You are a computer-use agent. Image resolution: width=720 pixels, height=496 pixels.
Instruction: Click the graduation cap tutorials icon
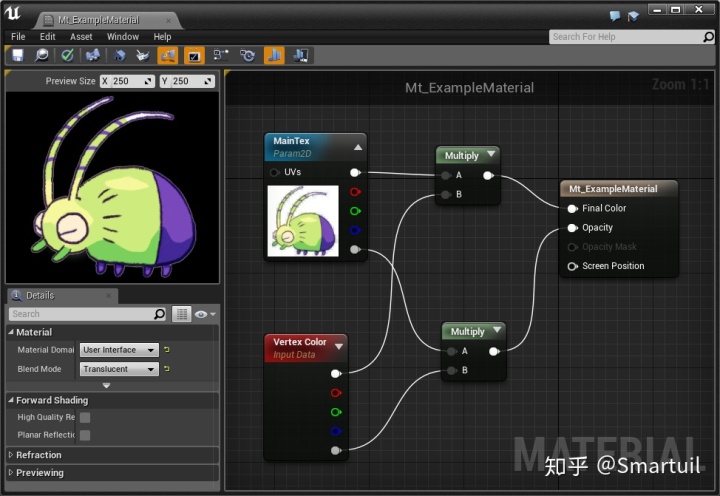coord(634,16)
